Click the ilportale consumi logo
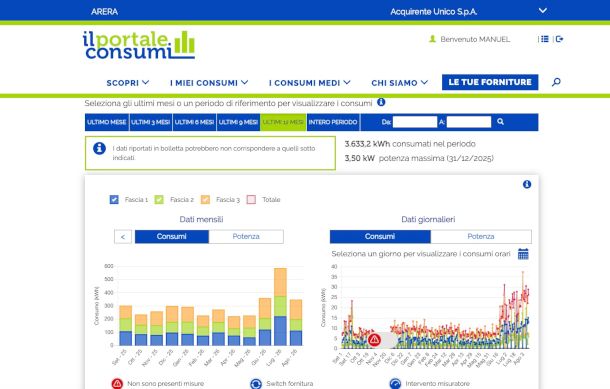The width and height of the screenshot is (610, 389). click(x=138, y=45)
